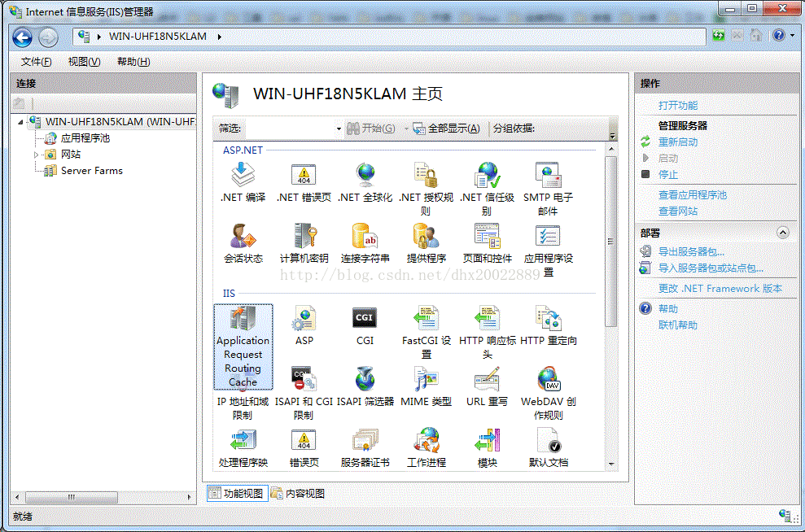The width and height of the screenshot is (805, 532).
Task: Open the .NET 编译 feature icon
Action: (x=243, y=175)
